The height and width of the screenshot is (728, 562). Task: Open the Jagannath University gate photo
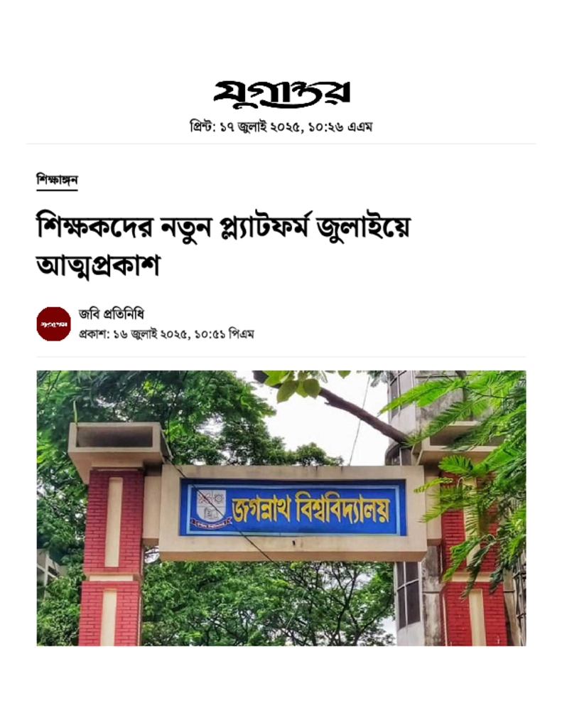[281, 508]
